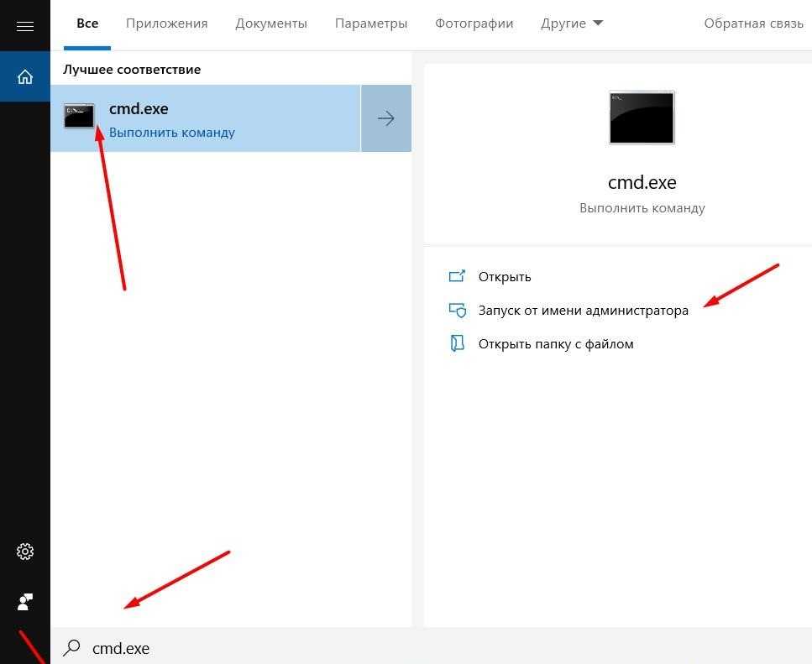Open the Фотографии tab
Image resolution: width=812 pixels, height=664 pixels.
pos(474,24)
